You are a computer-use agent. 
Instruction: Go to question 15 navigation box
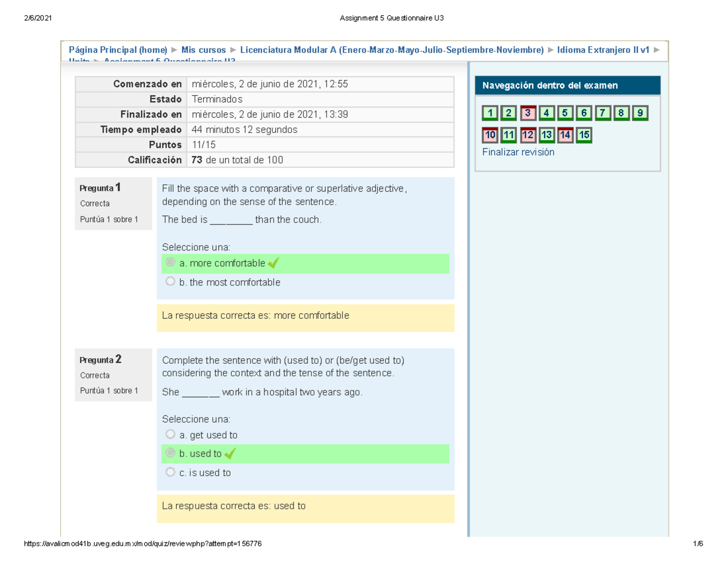click(584, 135)
